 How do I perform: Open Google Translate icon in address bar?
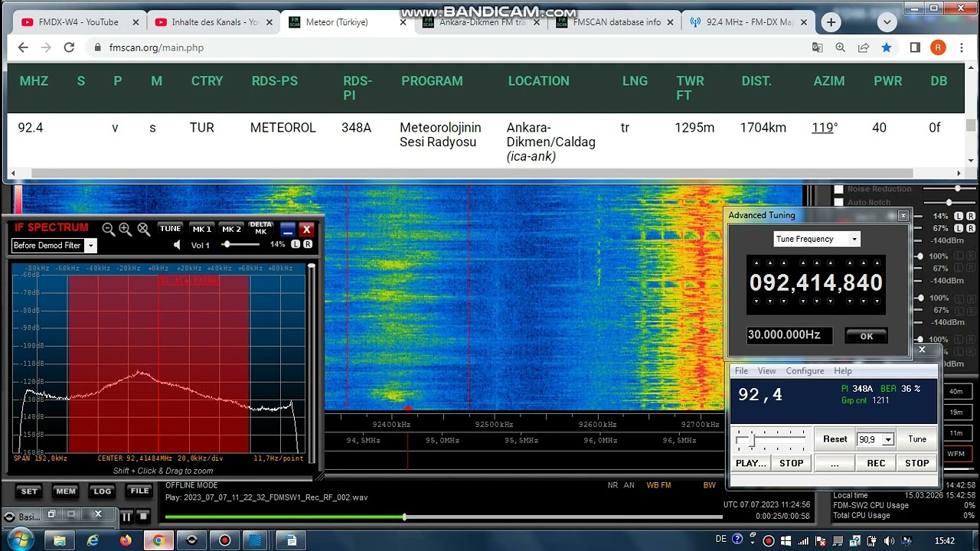(818, 47)
